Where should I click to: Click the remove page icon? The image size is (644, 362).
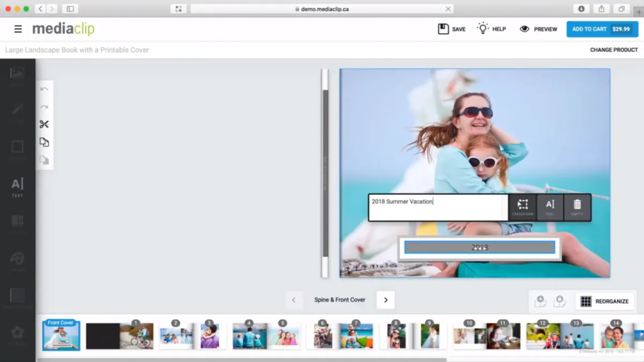pyautogui.click(x=559, y=301)
